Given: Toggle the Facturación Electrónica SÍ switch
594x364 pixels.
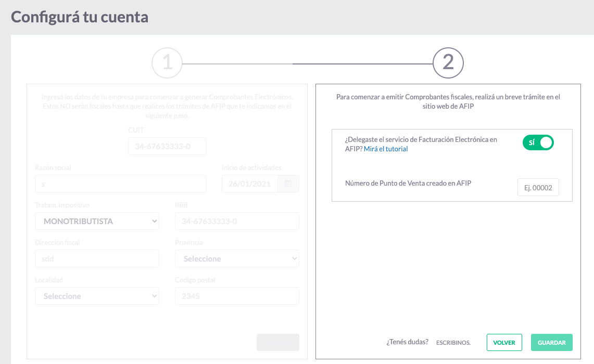Looking at the screenshot, I should click(538, 142).
